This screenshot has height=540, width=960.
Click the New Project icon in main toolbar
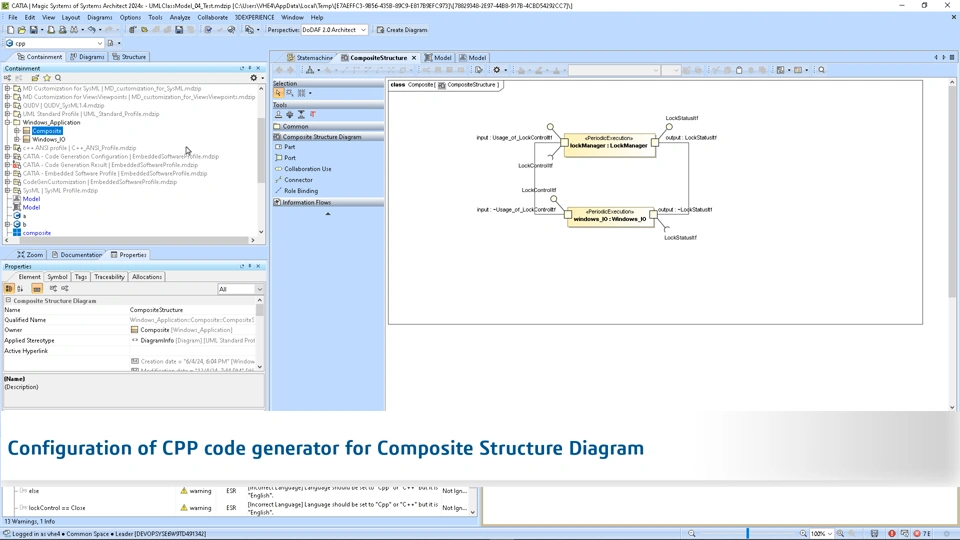pyautogui.click(x=10, y=29)
